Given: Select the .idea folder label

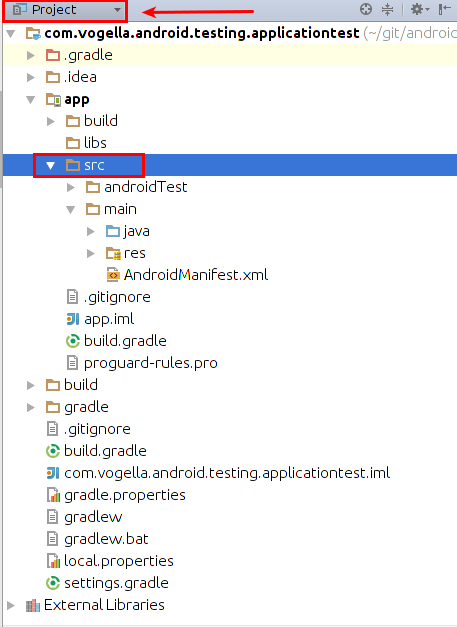Looking at the screenshot, I should click(x=80, y=77).
